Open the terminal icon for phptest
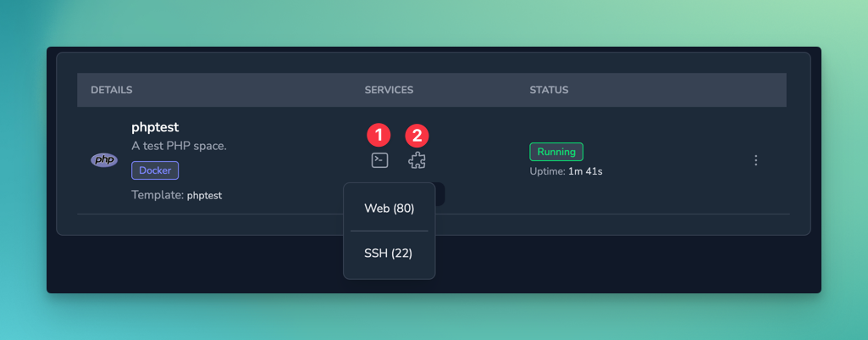The width and height of the screenshot is (868, 340). click(x=379, y=160)
